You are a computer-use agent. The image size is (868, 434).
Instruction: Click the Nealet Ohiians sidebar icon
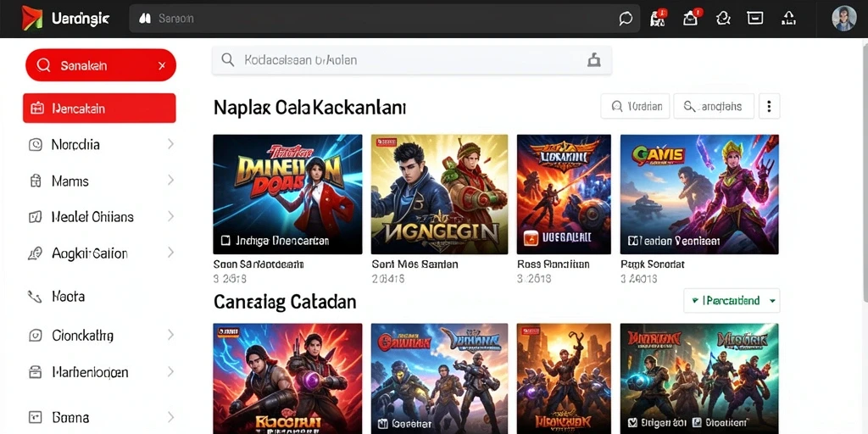pos(35,217)
